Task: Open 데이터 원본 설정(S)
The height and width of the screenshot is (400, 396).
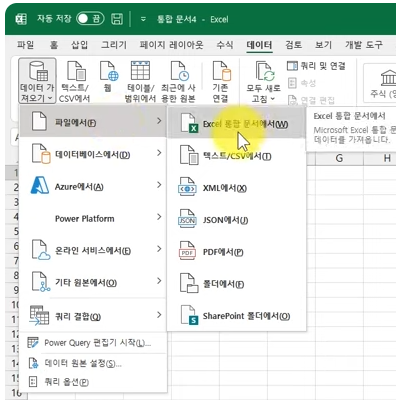Action: pos(93,363)
